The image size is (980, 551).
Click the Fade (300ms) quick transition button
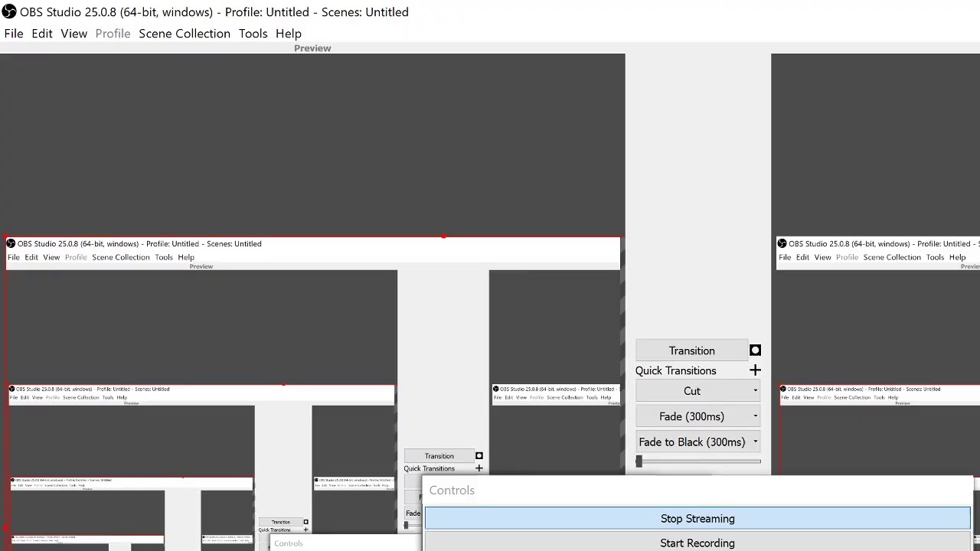coord(692,416)
